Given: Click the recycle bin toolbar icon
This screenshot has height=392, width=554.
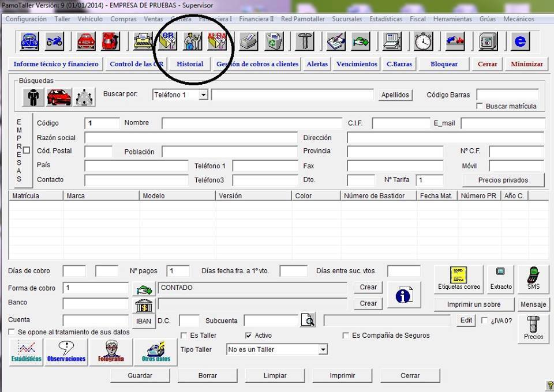Looking at the screenshot, I should click(274, 42).
